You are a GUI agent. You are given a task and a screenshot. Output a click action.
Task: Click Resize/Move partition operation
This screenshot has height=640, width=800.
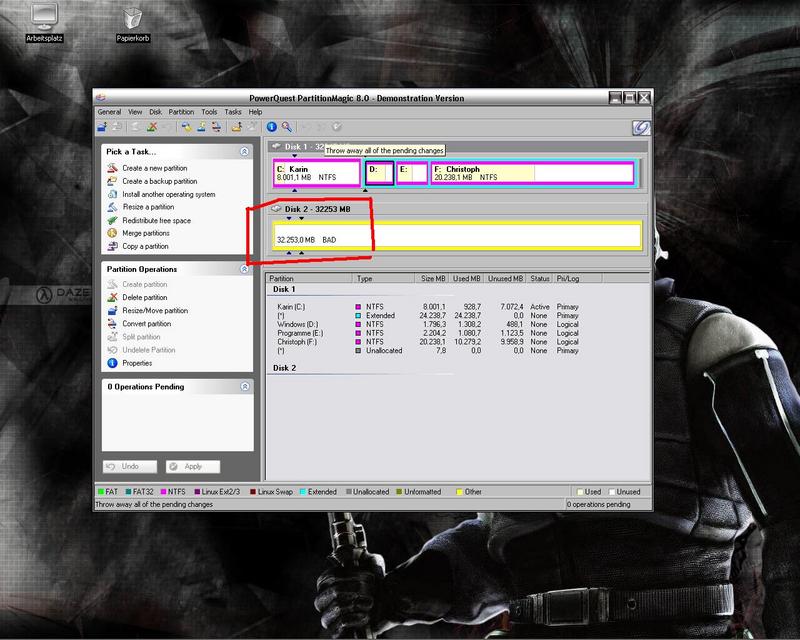coord(155,310)
